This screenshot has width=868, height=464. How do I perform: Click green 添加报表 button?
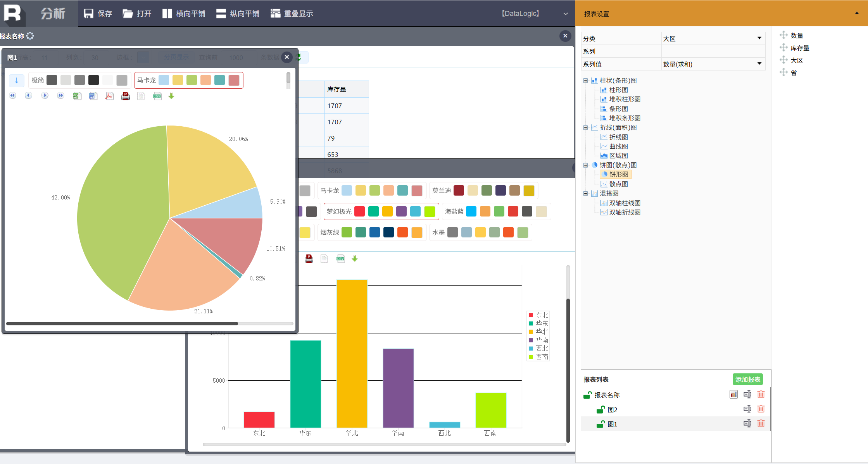747,379
